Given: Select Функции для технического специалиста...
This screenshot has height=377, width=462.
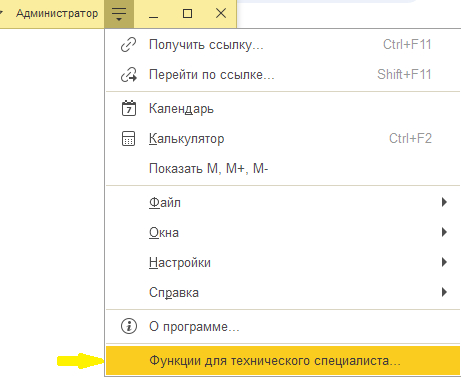Looking at the screenshot, I should [283, 360].
